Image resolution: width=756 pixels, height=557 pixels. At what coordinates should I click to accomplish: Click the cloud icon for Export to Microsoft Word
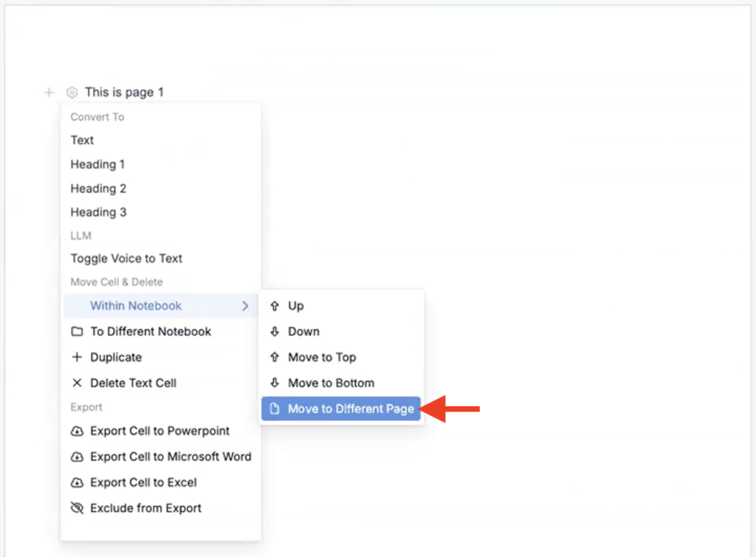click(77, 457)
